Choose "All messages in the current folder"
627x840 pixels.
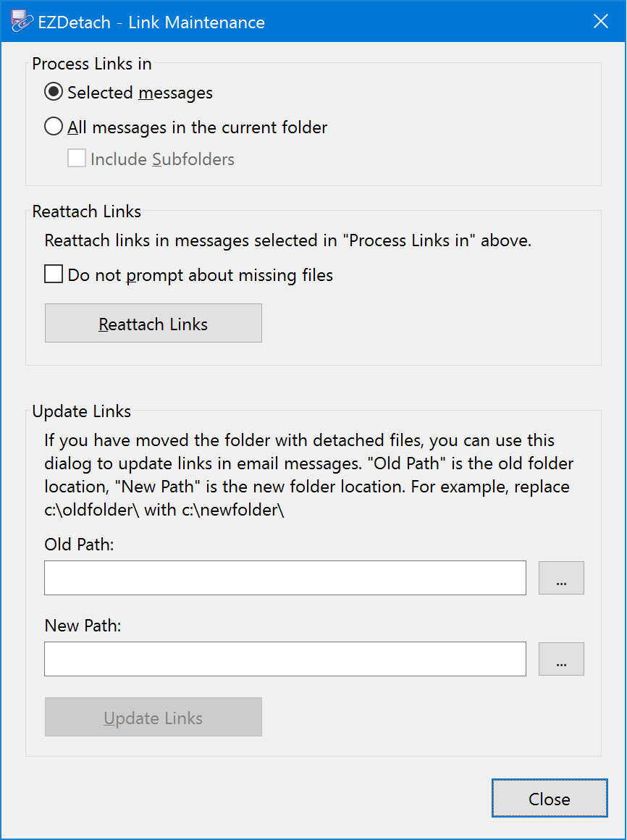click(186, 127)
